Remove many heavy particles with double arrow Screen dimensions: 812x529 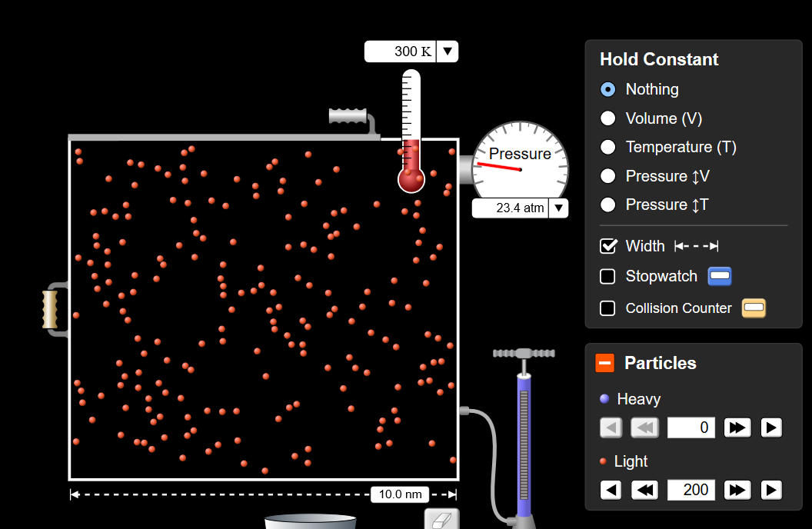click(x=644, y=428)
